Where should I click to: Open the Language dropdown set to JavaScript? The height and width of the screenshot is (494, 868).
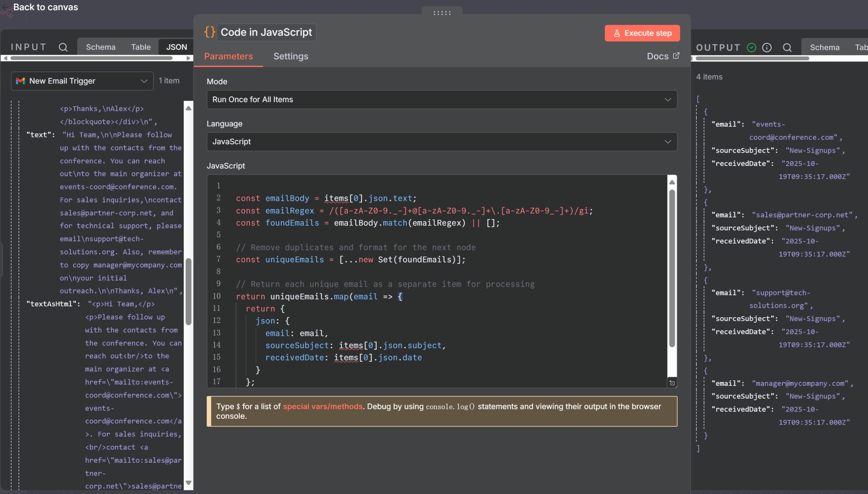pyautogui.click(x=441, y=141)
